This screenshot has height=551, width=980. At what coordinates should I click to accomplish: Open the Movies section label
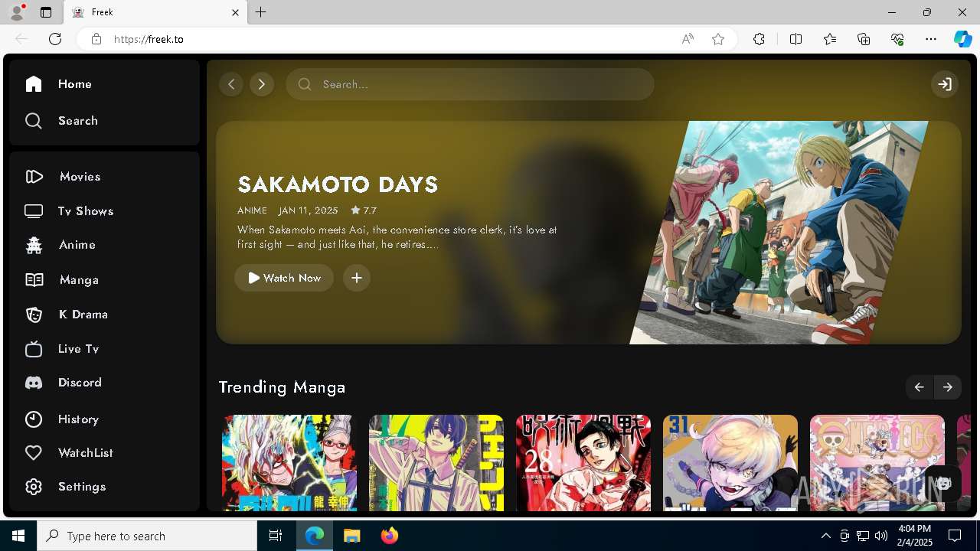click(x=80, y=177)
